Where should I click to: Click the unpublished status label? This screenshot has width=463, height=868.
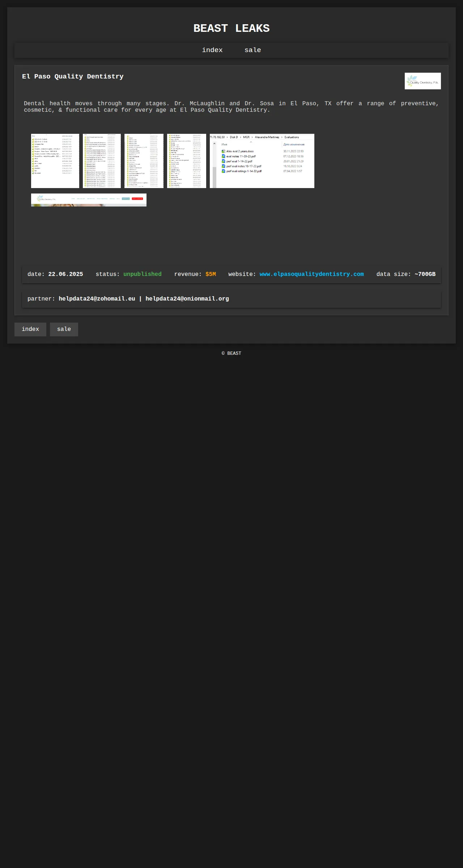click(143, 274)
